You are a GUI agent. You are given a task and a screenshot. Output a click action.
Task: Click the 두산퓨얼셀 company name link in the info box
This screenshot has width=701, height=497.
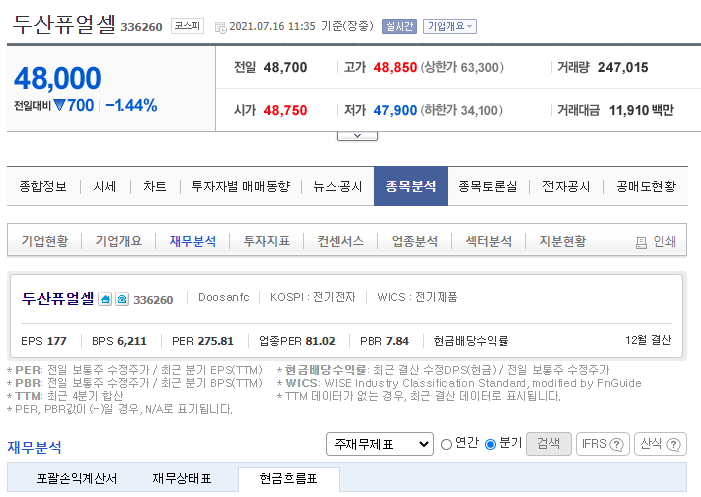tap(58, 299)
